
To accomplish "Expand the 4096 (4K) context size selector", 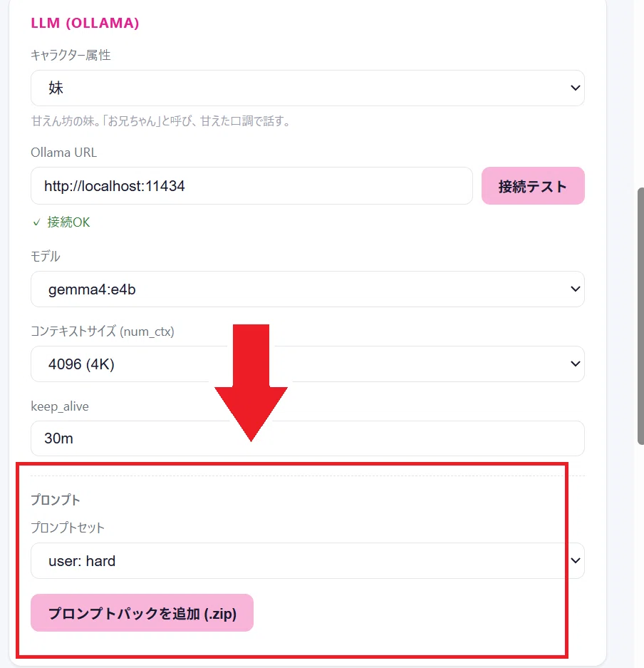I will [x=307, y=364].
